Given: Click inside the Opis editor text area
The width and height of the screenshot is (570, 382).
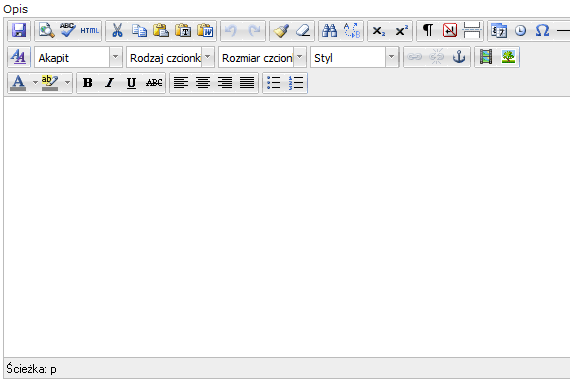Looking at the screenshot, I should (287, 227).
